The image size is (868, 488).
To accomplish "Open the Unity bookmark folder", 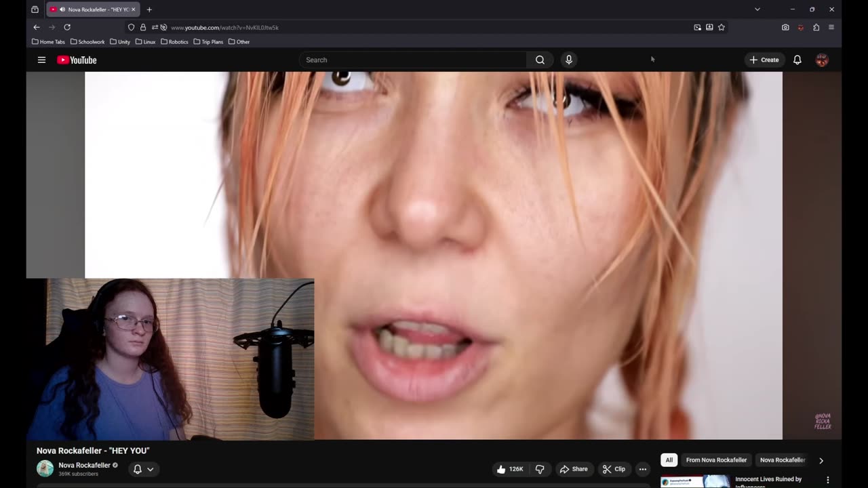I will point(120,41).
